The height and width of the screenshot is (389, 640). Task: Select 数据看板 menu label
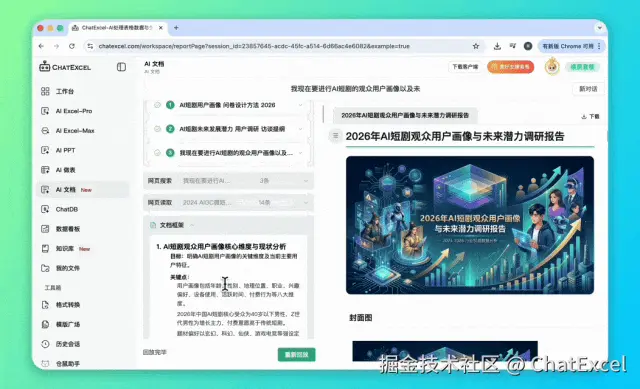[68, 229]
